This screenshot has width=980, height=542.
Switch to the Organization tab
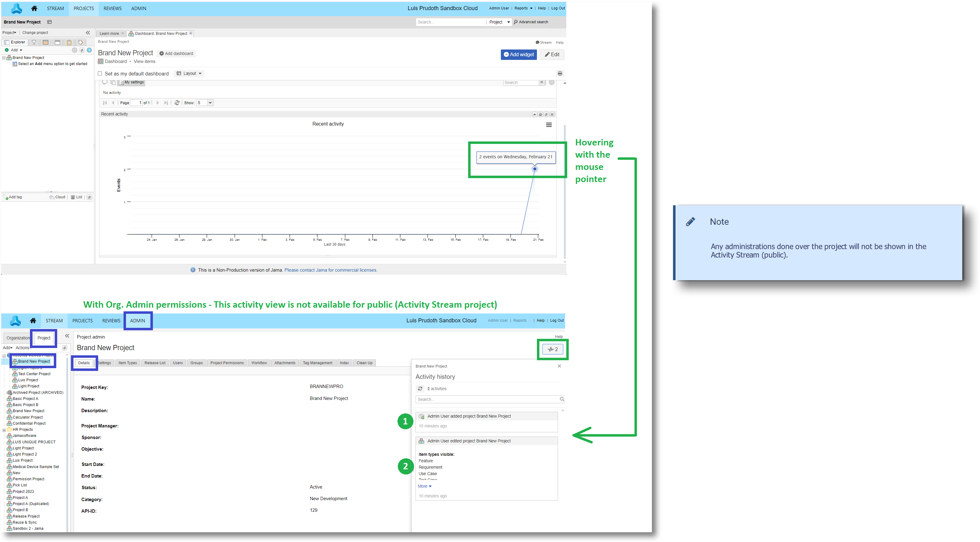18,338
